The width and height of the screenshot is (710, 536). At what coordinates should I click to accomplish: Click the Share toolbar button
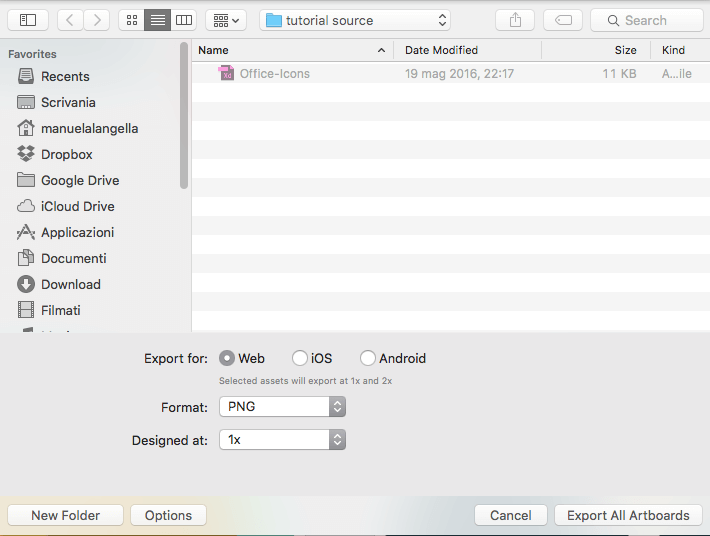[x=515, y=20]
